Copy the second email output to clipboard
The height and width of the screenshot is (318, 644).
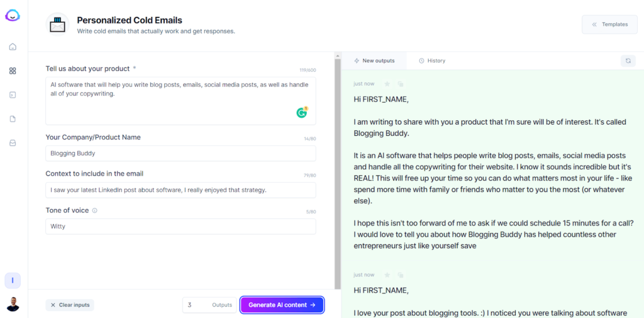pos(400,275)
